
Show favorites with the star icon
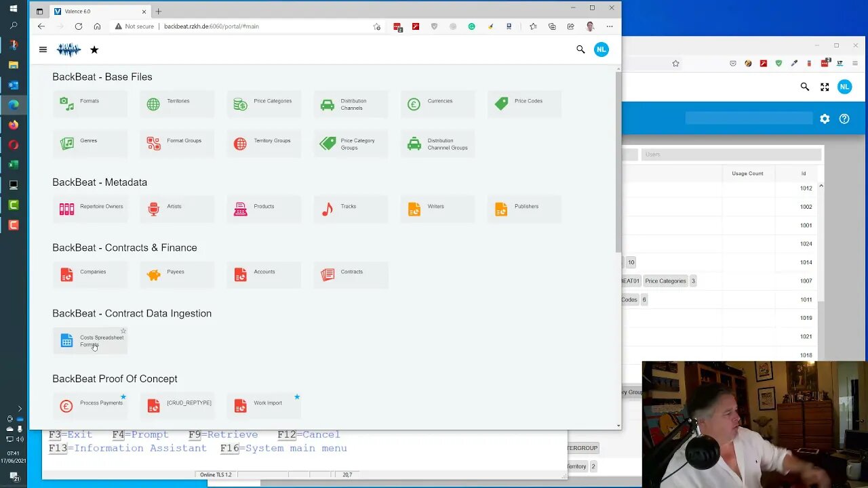click(x=94, y=49)
